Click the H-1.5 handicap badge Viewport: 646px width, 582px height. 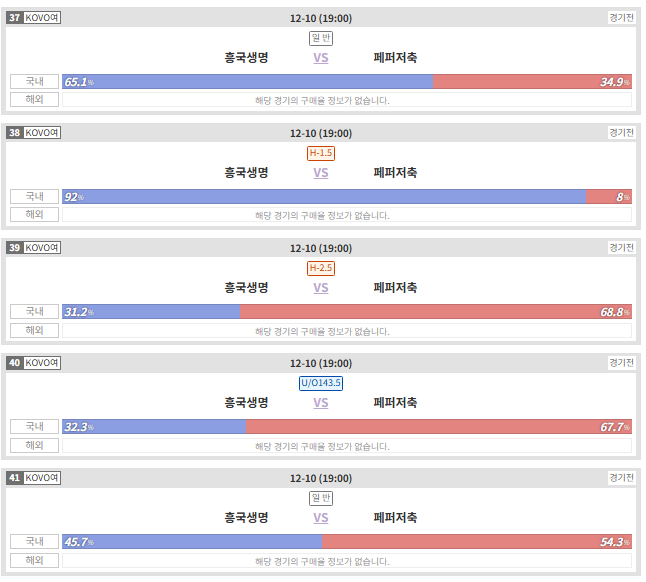click(321, 153)
